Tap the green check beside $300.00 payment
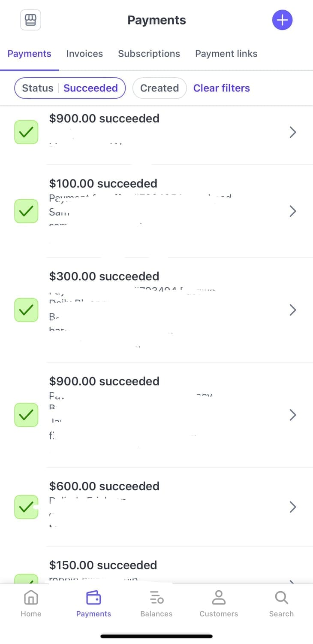 (x=26, y=310)
